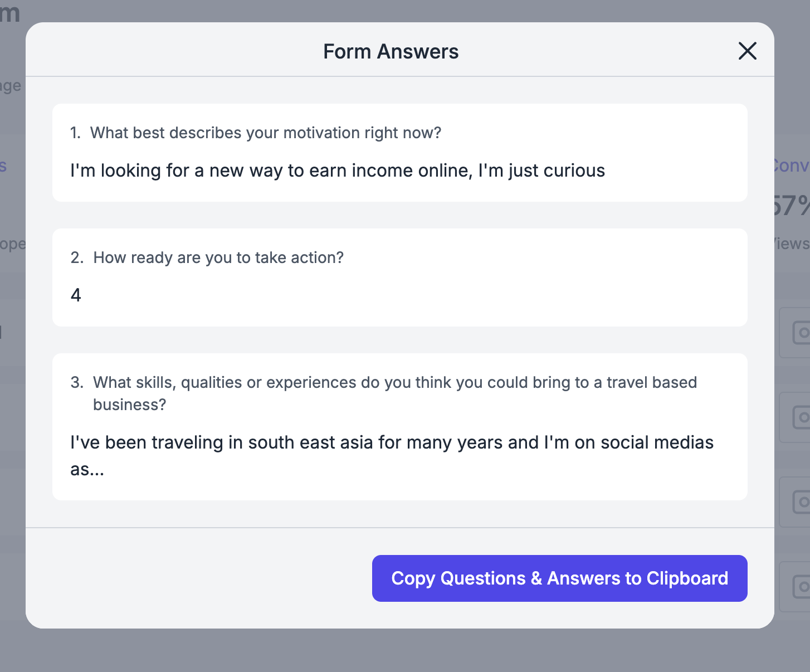Click the Form Answers dialog title
810x672 pixels.
click(x=391, y=51)
